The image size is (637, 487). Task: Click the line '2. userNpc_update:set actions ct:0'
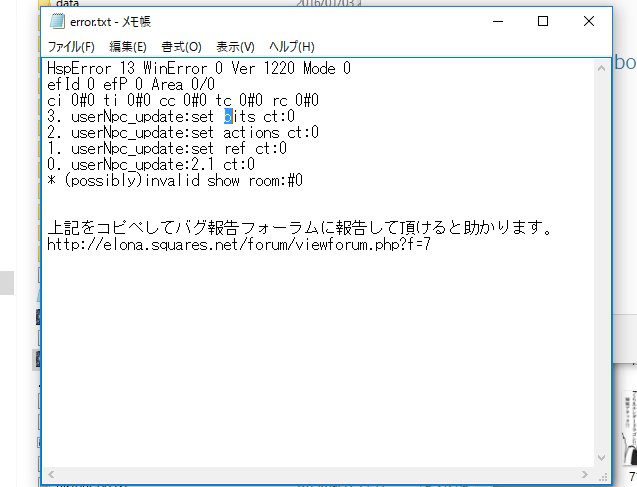tap(183, 132)
